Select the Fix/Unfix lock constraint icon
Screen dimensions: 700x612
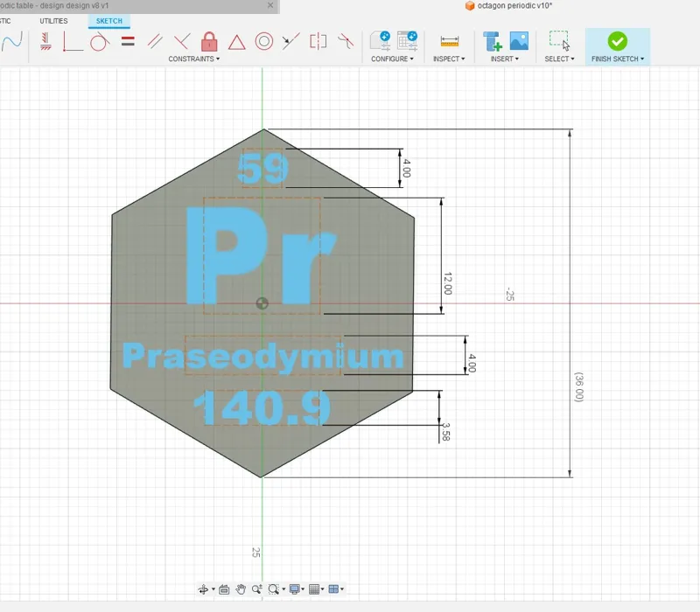click(x=209, y=41)
